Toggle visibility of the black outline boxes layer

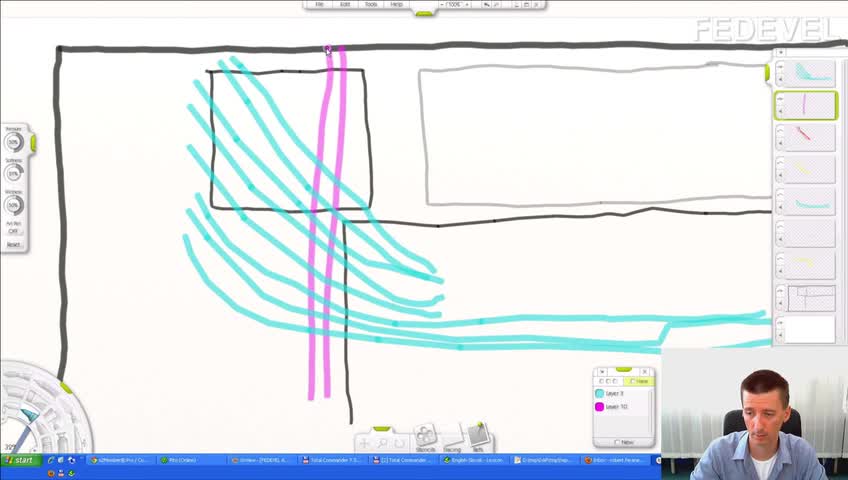tap(780, 291)
